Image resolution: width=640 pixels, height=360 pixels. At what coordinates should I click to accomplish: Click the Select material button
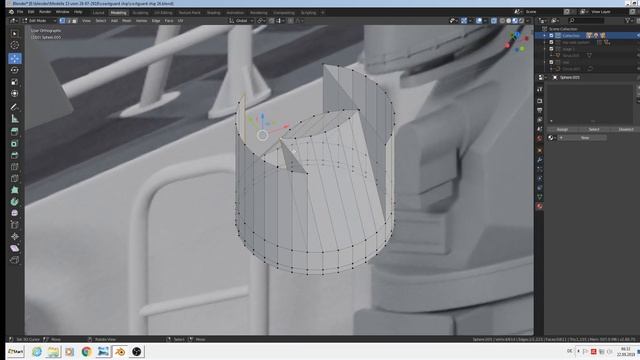tap(594, 129)
